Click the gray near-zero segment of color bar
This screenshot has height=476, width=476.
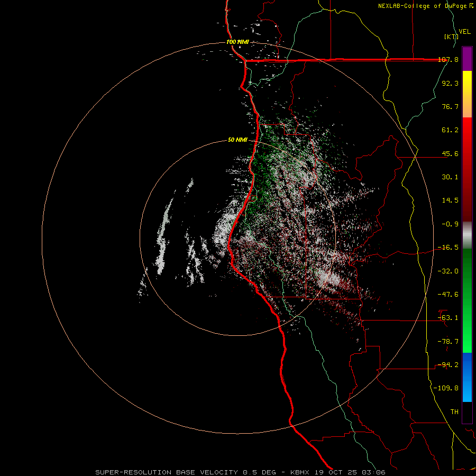point(467,235)
